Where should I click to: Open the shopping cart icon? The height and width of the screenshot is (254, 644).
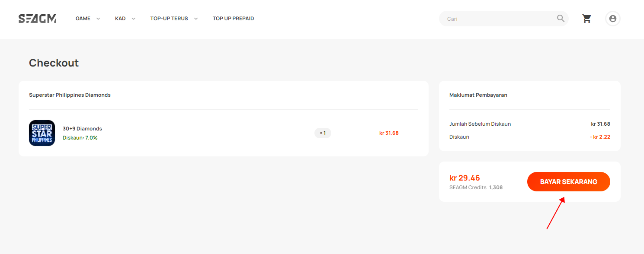point(586,19)
